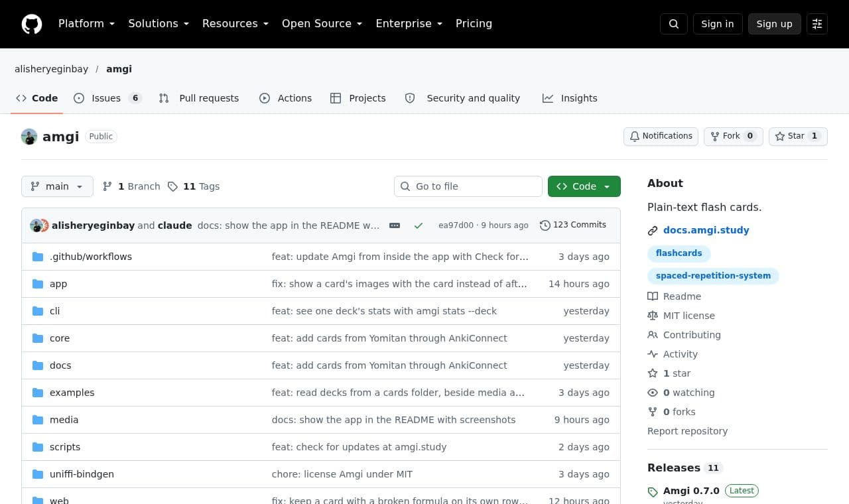
Task: Open the main branch dropdown
Action: point(57,186)
